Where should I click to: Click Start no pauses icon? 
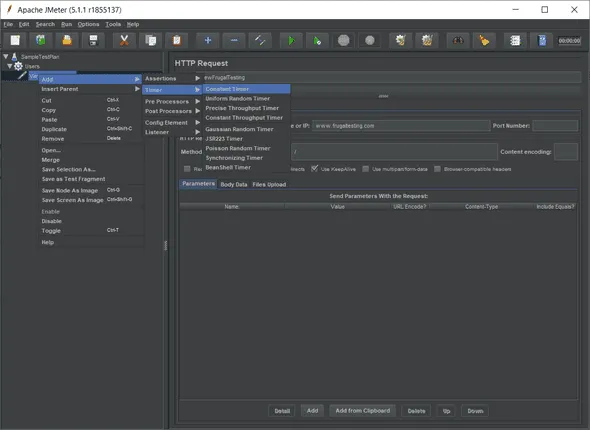(x=317, y=40)
